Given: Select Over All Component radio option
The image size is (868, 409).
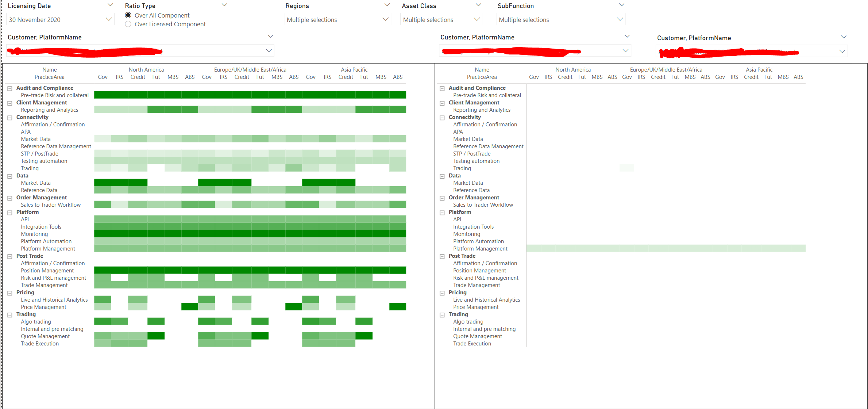Looking at the screenshot, I should (x=128, y=15).
